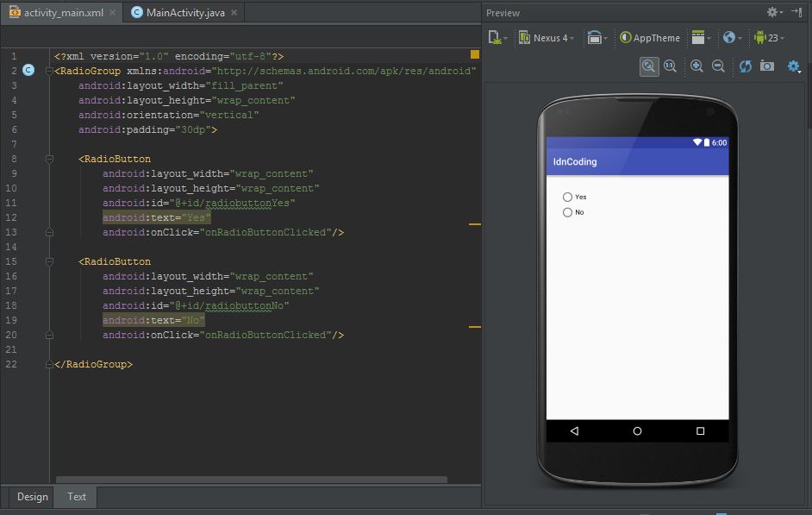Image resolution: width=812 pixels, height=515 pixels.
Task: Click the closing </RadioGroup> tag
Action: tap(93, 364)
